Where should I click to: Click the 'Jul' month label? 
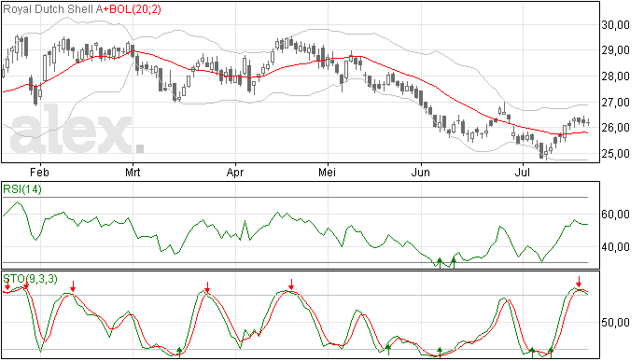coord(523,172)
